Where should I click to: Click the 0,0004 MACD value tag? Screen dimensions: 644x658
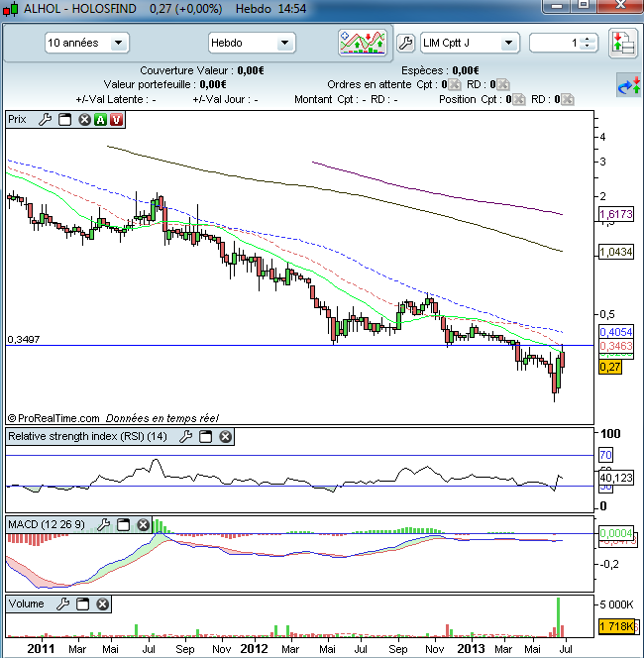click(616, 533)
